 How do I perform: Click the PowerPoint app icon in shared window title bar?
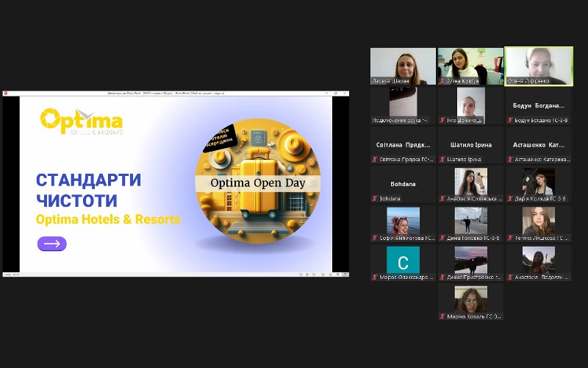pyautogui.click(x=6, y=93)
